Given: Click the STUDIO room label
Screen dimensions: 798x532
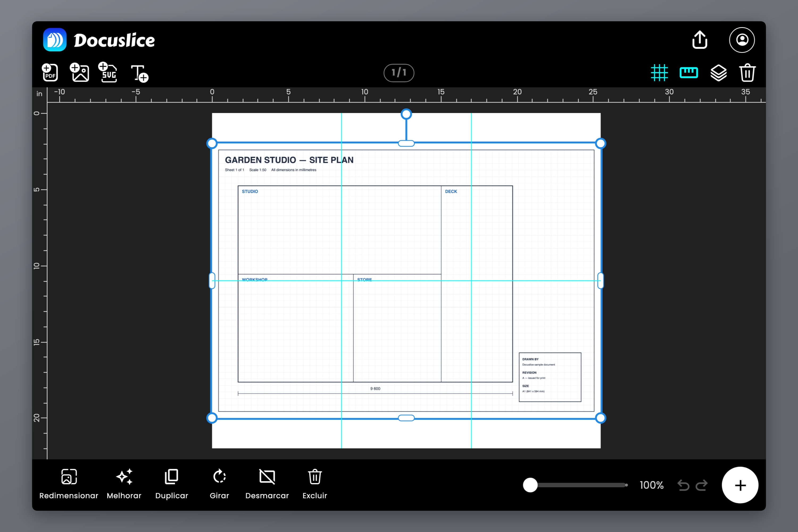Looking at the screenshot, I should point(250,191).
